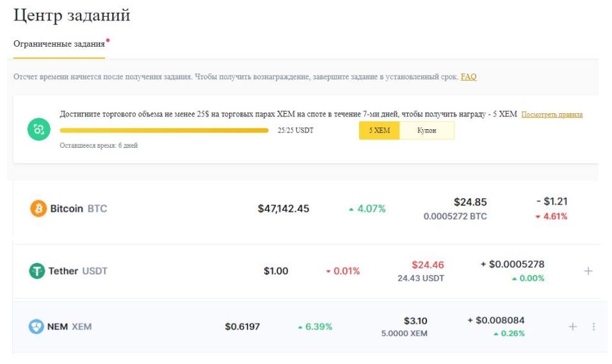Click the plus icon in NEM row
Screen dimensions: 612x364
click(573, 327)
